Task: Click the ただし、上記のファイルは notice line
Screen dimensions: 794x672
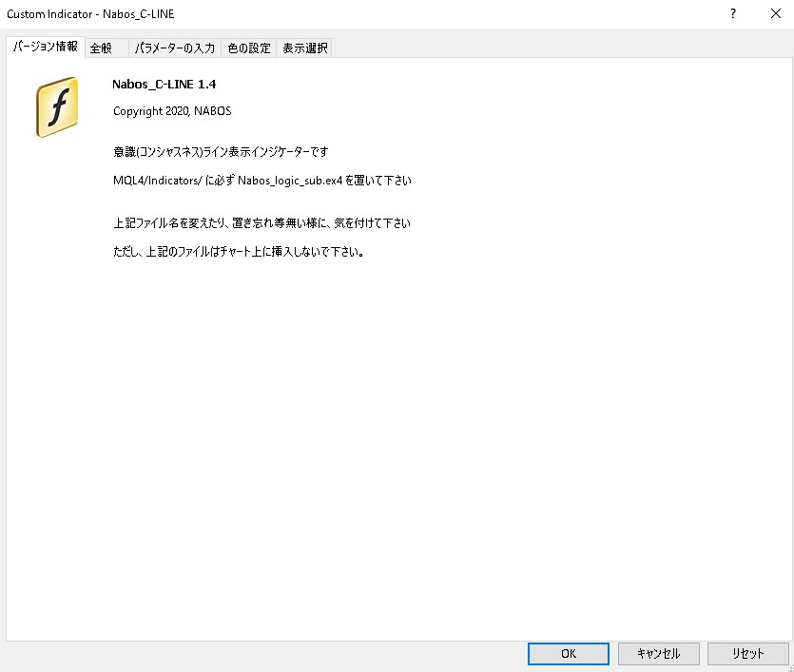Action: coord(239,252)
